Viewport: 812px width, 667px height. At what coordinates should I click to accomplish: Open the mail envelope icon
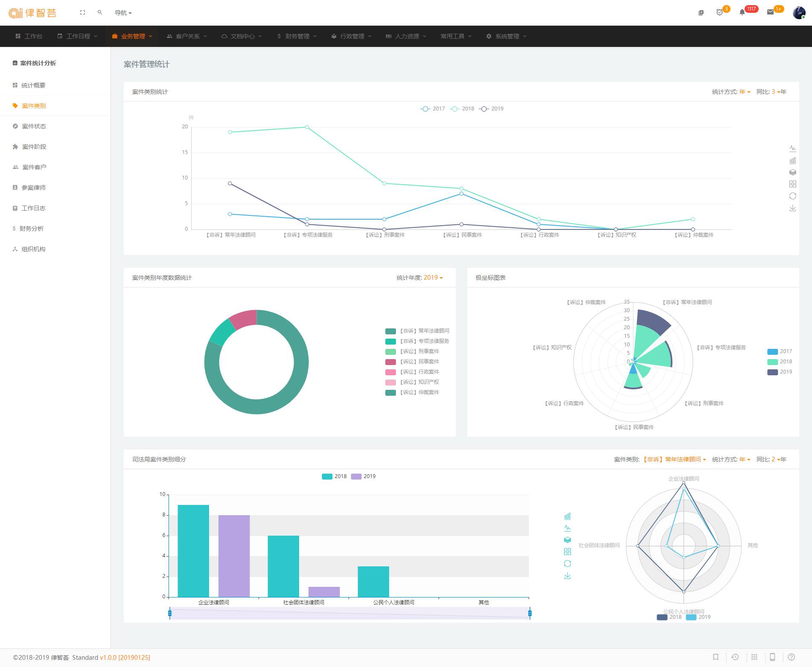(770, 12)
